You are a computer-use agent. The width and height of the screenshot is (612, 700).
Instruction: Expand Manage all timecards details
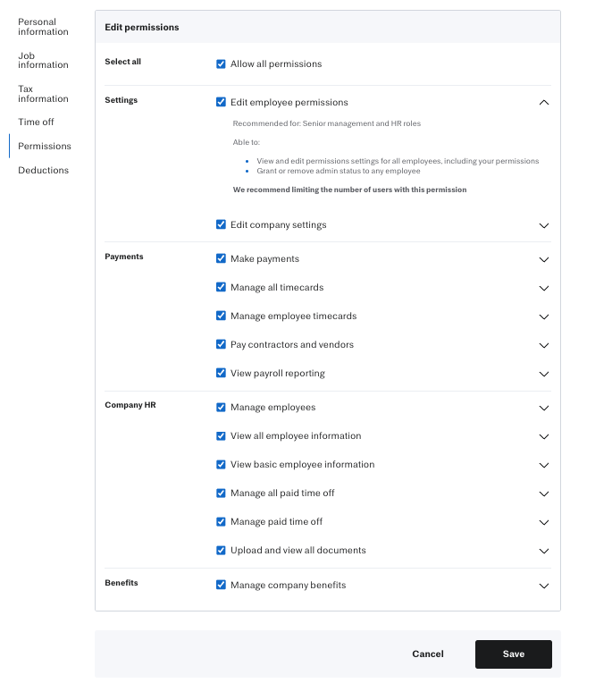544,288
